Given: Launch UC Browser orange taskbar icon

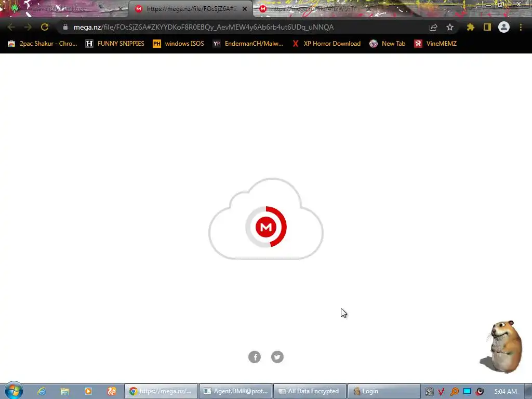Looking at the screenshot, I should click(112, 391).
